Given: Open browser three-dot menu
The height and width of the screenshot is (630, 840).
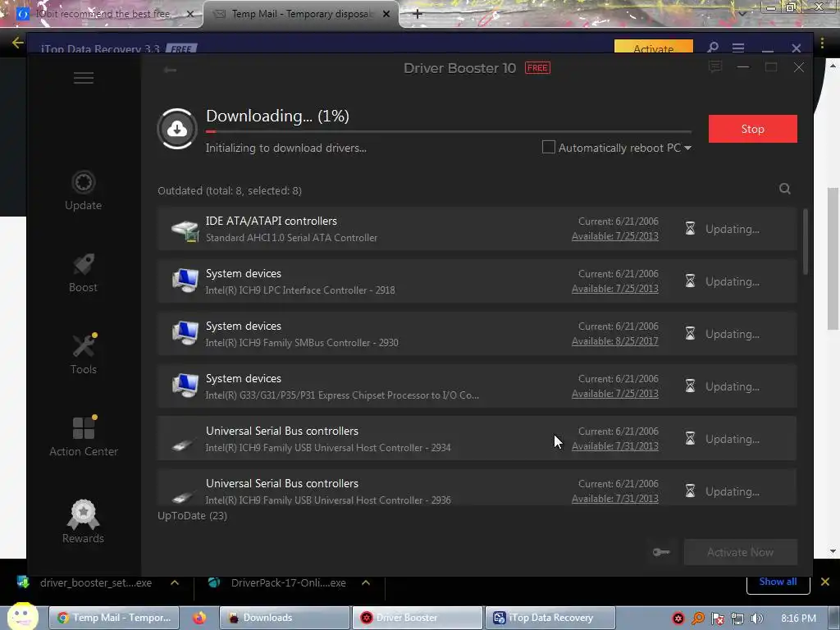Looking at the screenshot, I should 822,43.
